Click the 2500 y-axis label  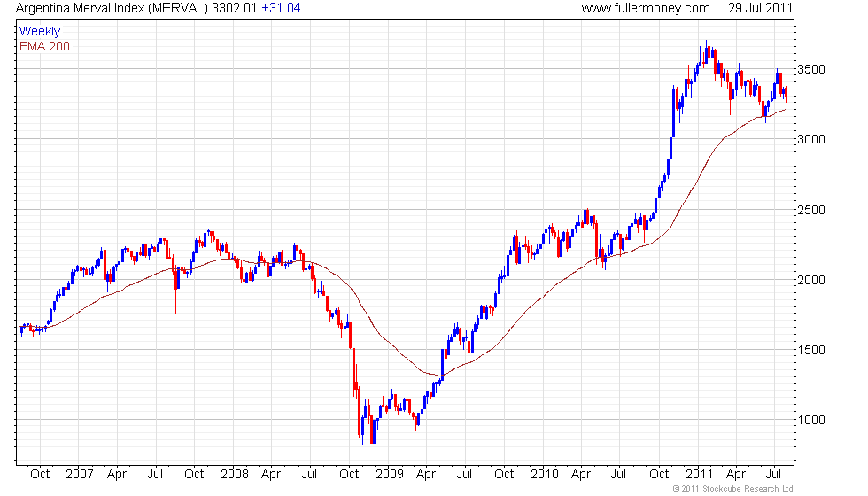811,210
